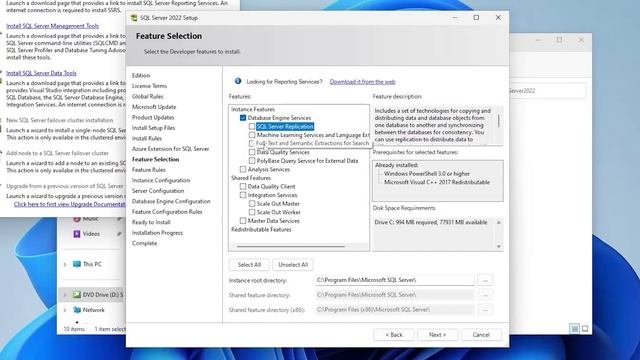Expand DVD Drive (D:) tree node

click(65, 295)
